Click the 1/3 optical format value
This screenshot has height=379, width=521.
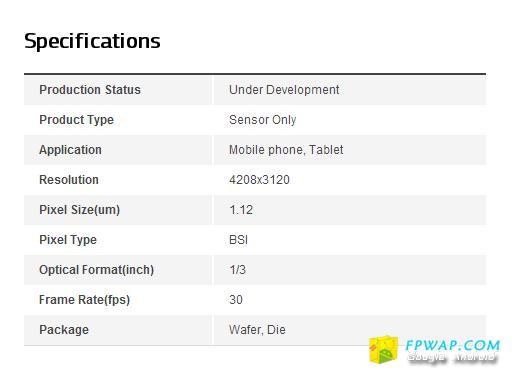point(237,270)
